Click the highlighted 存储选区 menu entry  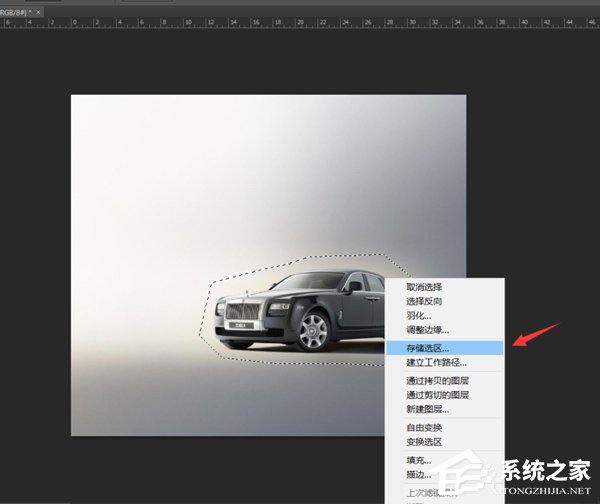(x=428, y=347)
